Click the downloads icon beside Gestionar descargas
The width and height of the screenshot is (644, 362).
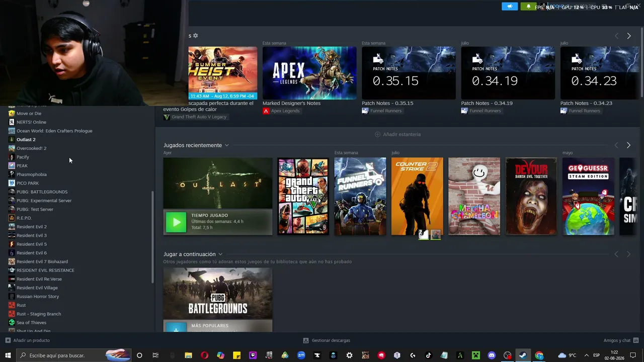point(306,340)
